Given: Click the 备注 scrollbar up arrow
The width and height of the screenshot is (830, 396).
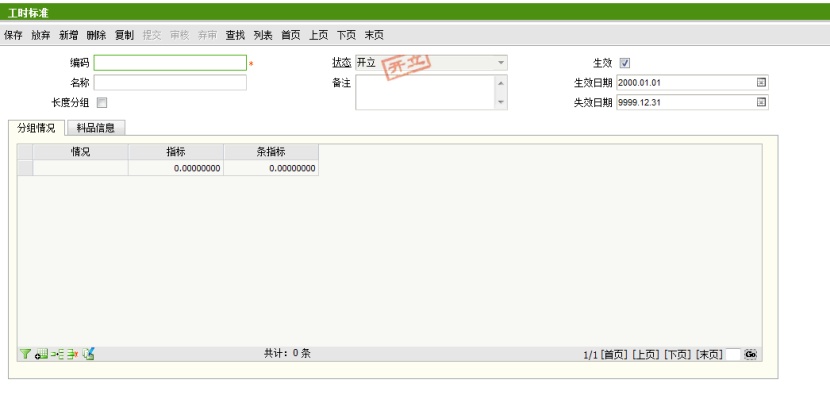Looking at the screenshot, I should (501, 83).
